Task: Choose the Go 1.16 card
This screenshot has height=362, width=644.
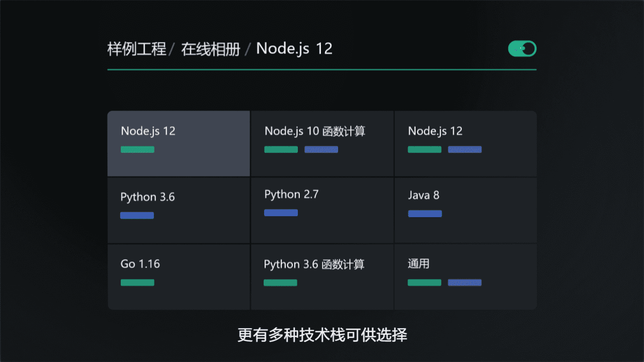Action: [179, 277]
